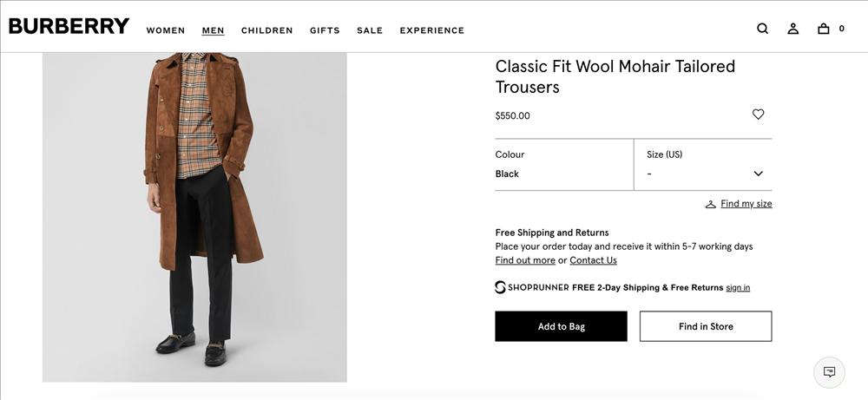
Task: Select the Children menu item
Action: tap(266, 30)
